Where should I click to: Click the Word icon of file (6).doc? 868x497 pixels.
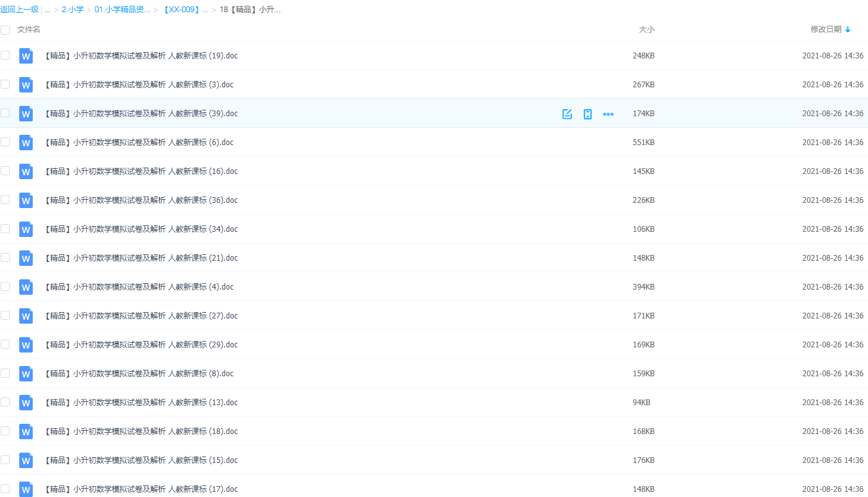pyautogui.click(x=26, y=143)
